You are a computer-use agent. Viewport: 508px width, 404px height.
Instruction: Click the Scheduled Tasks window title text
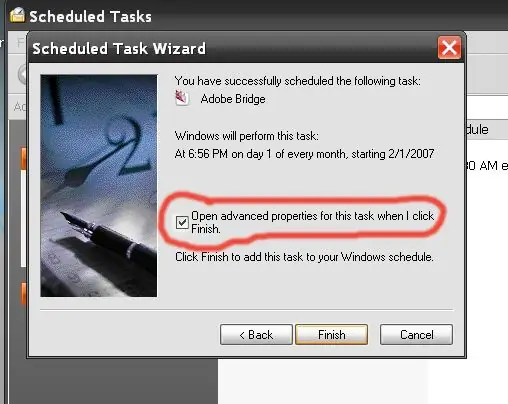90,16
